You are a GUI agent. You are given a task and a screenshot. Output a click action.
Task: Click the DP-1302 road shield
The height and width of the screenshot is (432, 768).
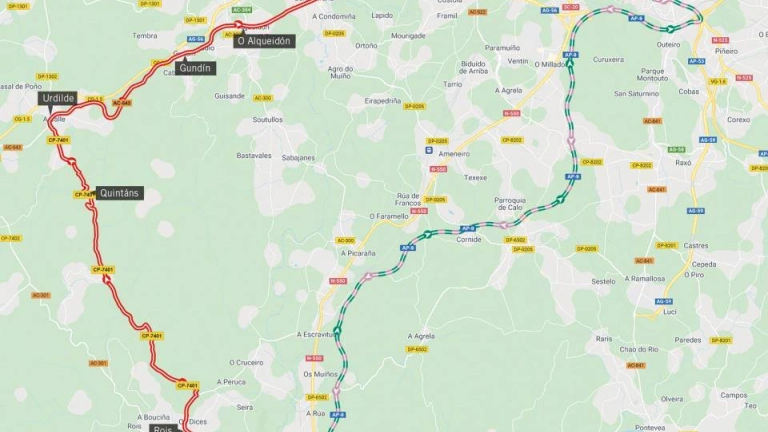tap(47, 77)
